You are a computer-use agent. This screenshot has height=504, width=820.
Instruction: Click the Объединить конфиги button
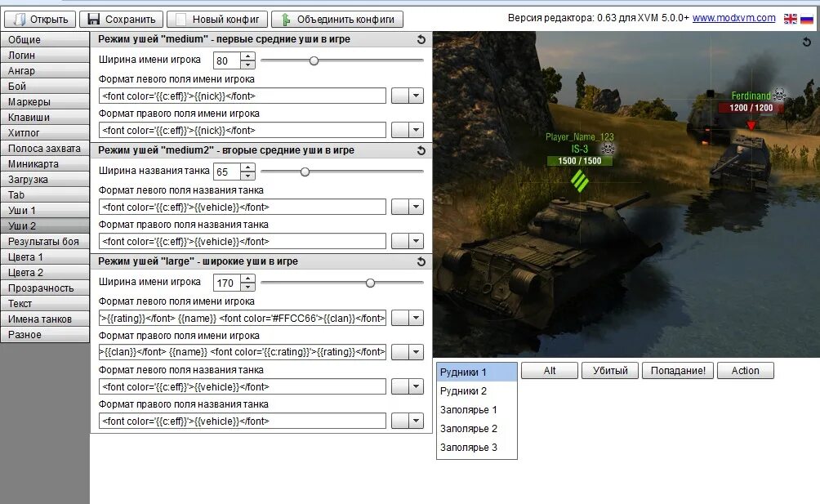click(x=337, y=20)
